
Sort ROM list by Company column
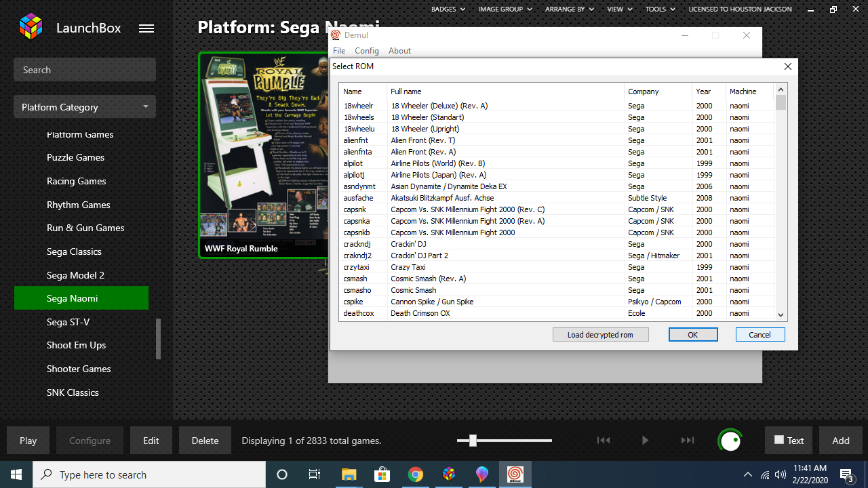[x=658, y=91]
